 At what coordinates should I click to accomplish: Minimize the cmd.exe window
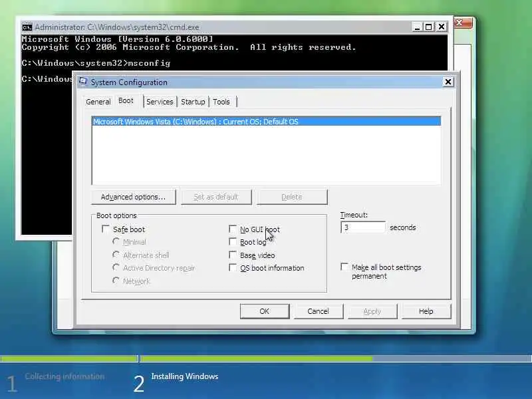[417, 27]
